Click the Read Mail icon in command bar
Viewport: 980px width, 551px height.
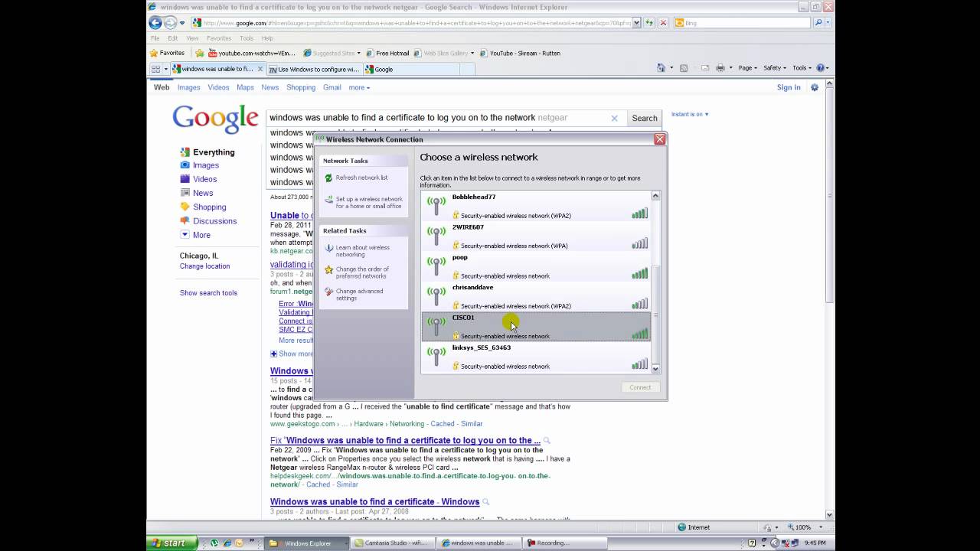[x=704, y=68]
